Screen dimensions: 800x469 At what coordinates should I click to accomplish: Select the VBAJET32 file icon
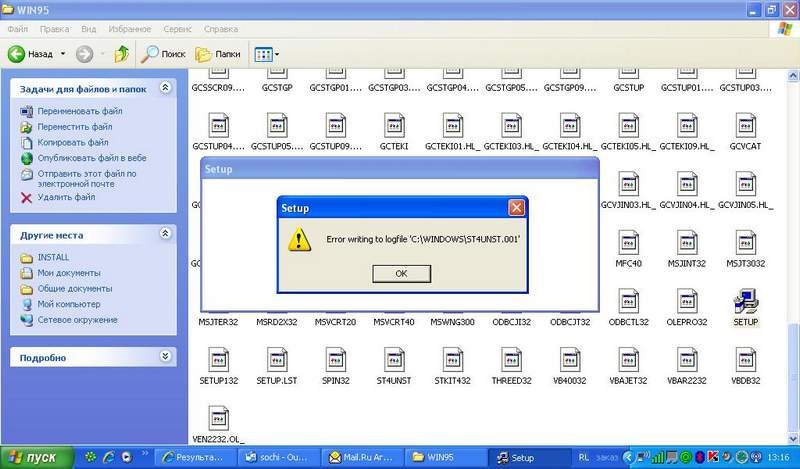click(629, 360)
